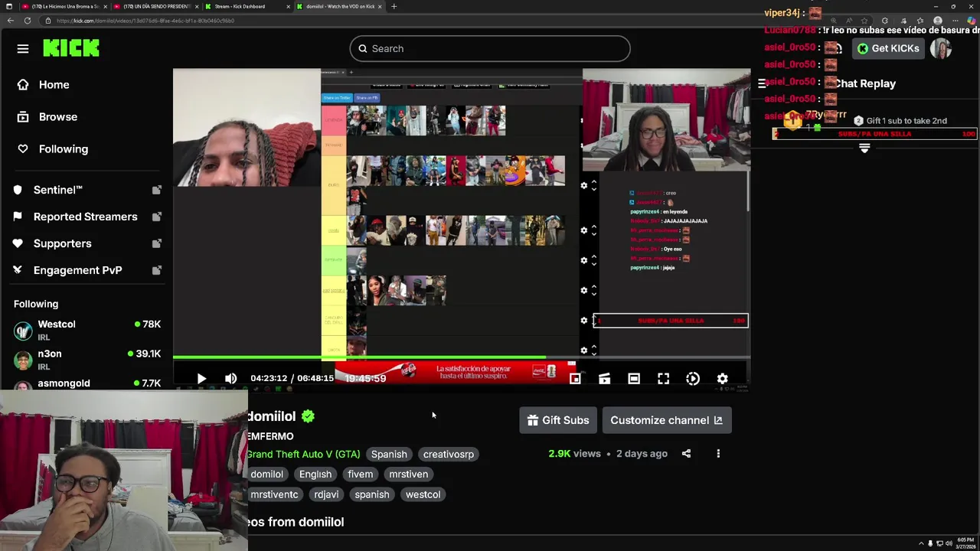The width and height of the screenshot is (980, 551).
Task: Open Westcol's followed channel
Action: (x=87, y=331)
